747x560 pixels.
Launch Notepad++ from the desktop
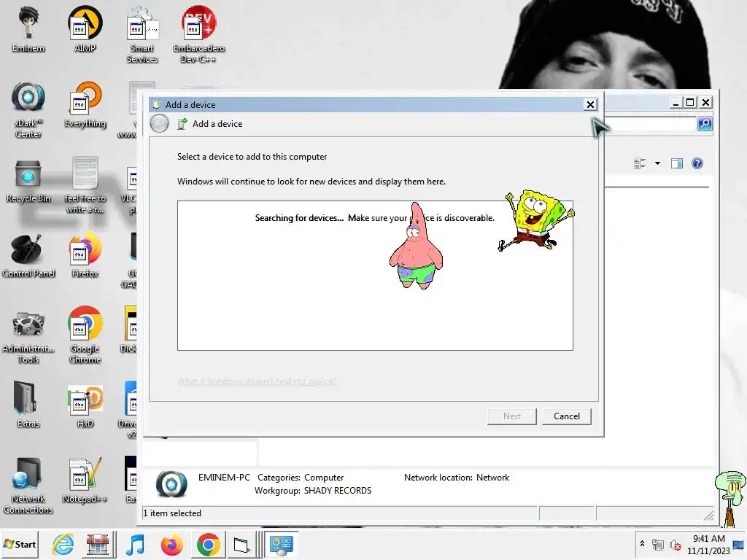click(85, 480)
